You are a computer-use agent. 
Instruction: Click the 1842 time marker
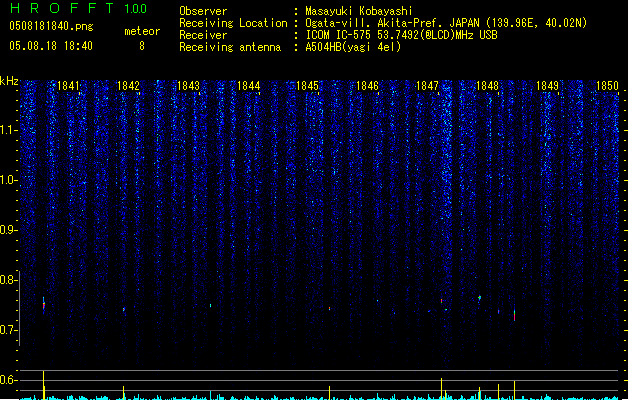point(128,86)
